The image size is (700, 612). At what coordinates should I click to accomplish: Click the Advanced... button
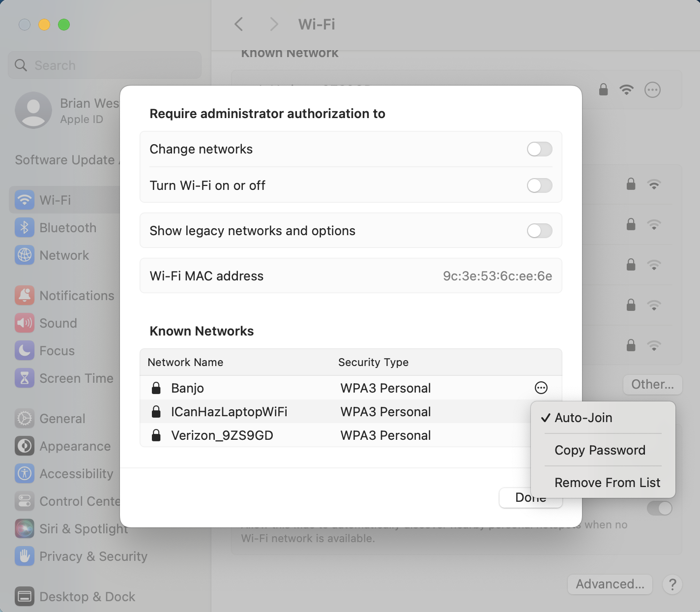610,584
